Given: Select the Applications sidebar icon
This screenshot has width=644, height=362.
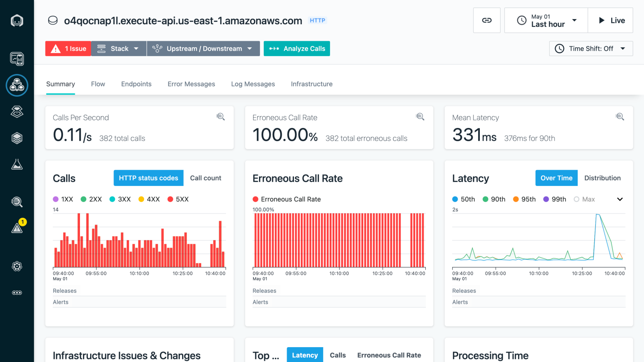Looking at the screenshot, I should coord(17,85).
